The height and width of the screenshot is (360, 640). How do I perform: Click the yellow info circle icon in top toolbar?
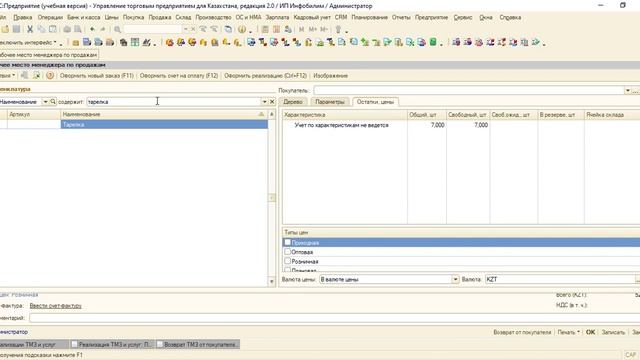(x=242, y=29)
